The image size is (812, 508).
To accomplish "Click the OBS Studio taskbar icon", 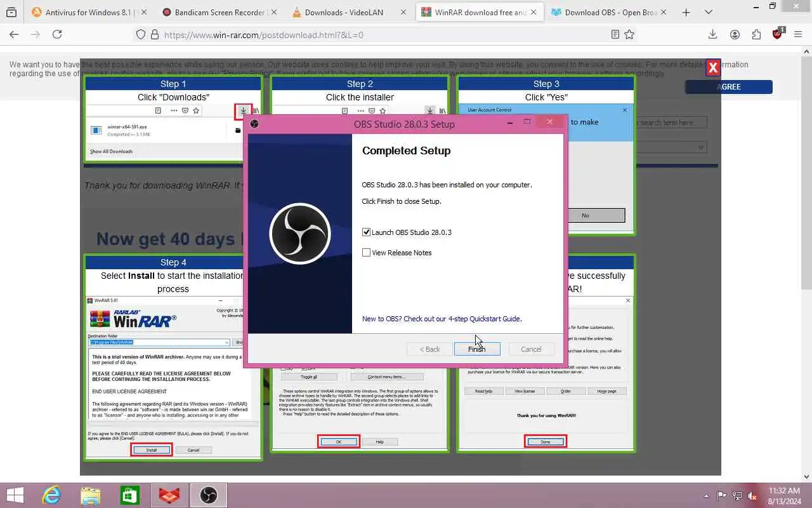I will (x=208, y=495).
